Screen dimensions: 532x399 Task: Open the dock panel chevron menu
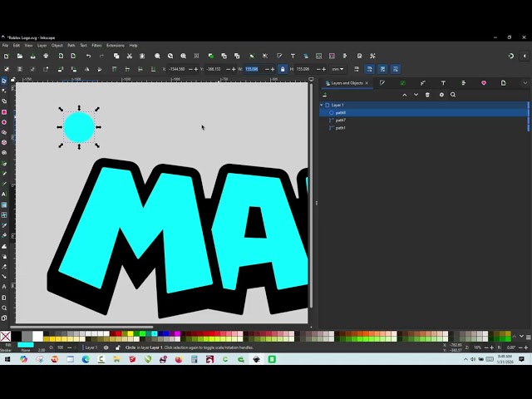pyautogui.click(x=525, y=83)
